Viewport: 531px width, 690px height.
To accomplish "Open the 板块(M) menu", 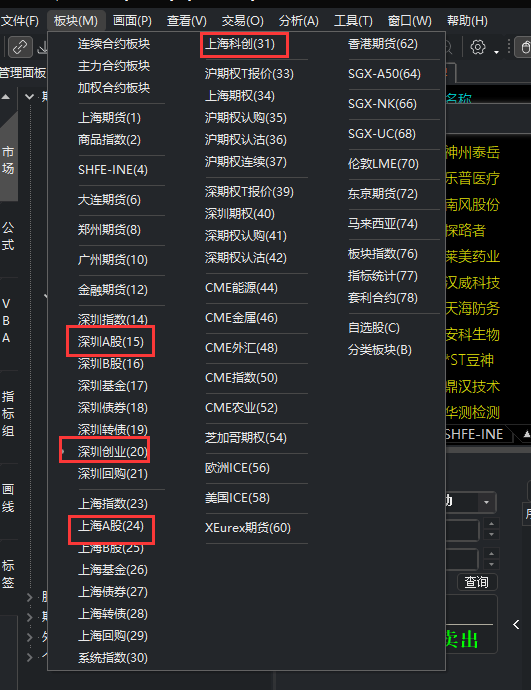I will coord(76,21).
